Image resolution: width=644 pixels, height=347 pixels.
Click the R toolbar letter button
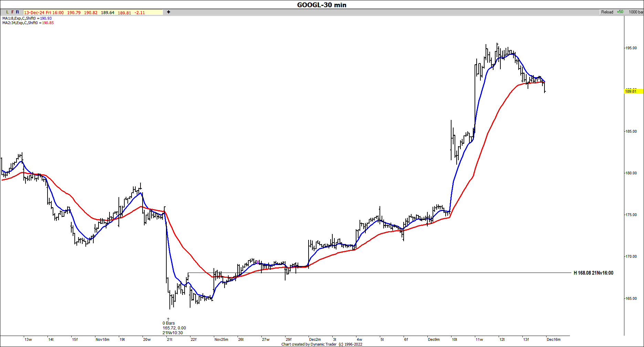(x=18, y=12)
